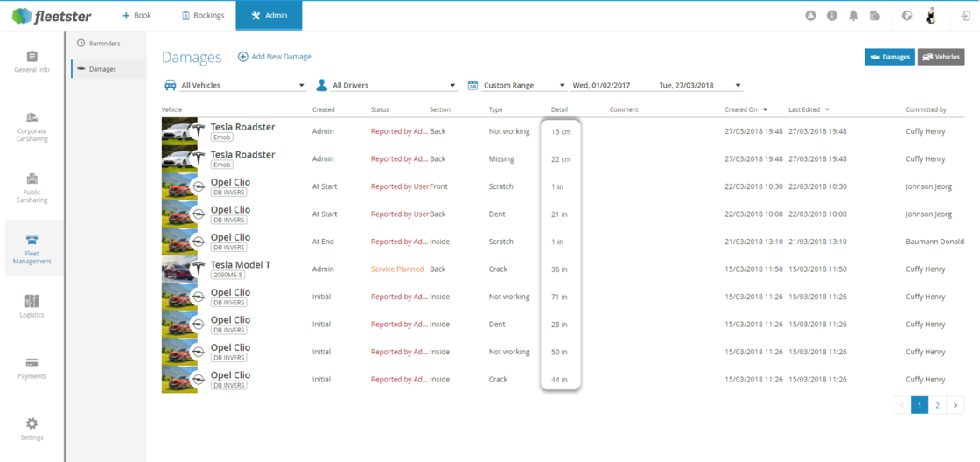This screenshot has height=462, width=980.
Task: Open Settings gear in sidebar
Action: tap(31, 423)
